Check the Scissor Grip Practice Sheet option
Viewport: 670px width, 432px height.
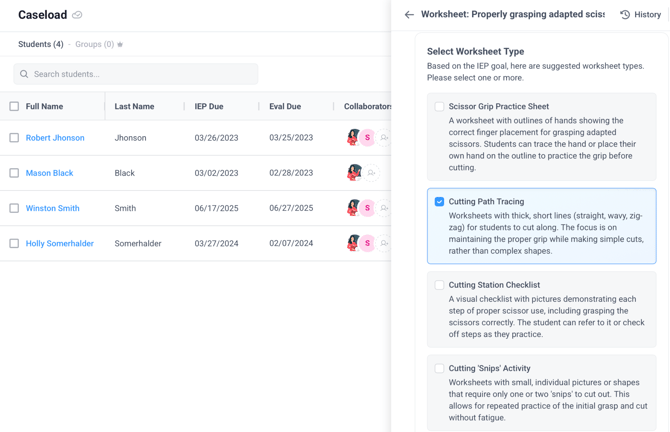(439, 106)
